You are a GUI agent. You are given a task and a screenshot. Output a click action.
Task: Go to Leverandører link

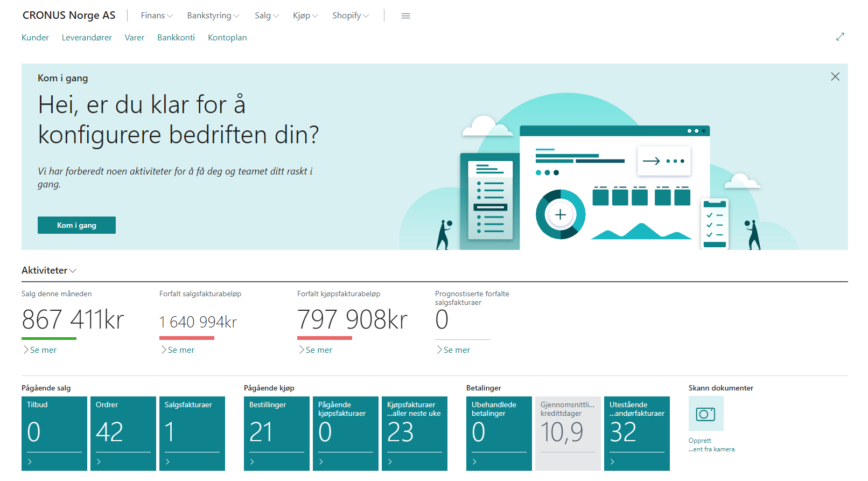(87, 38)
